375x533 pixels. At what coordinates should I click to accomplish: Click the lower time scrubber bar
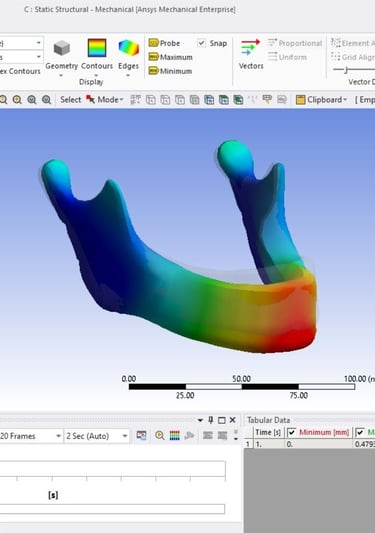click(112, 509)
